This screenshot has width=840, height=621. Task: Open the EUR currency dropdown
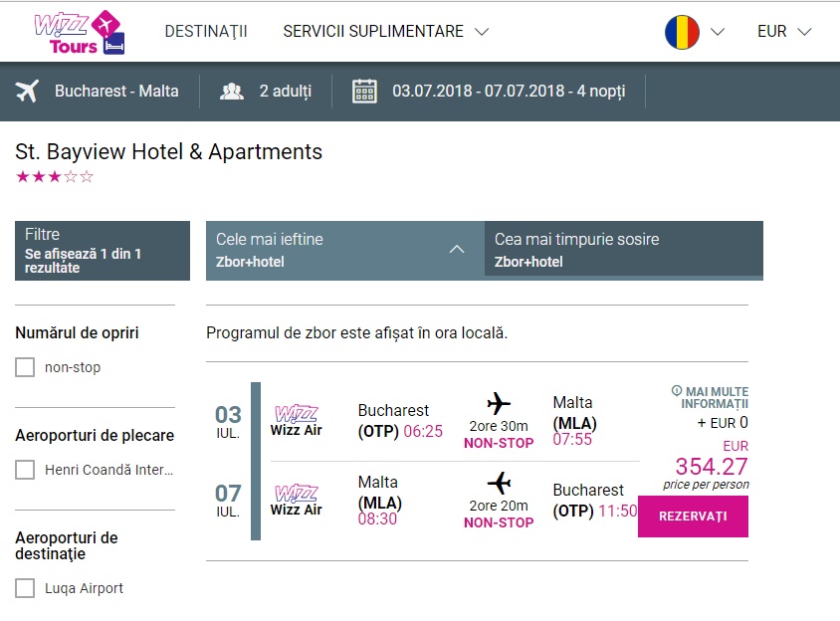coord(784,32)
